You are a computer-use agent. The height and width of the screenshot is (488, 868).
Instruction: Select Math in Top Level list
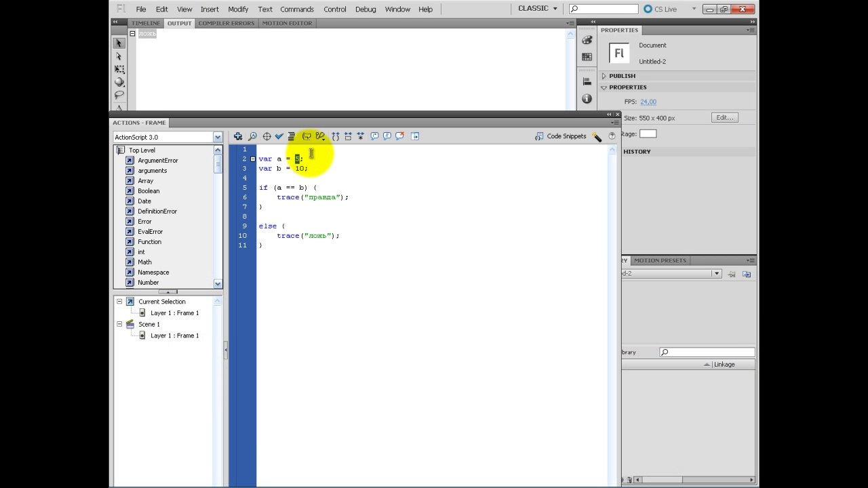pyautogui.click(x=144, y=262)
